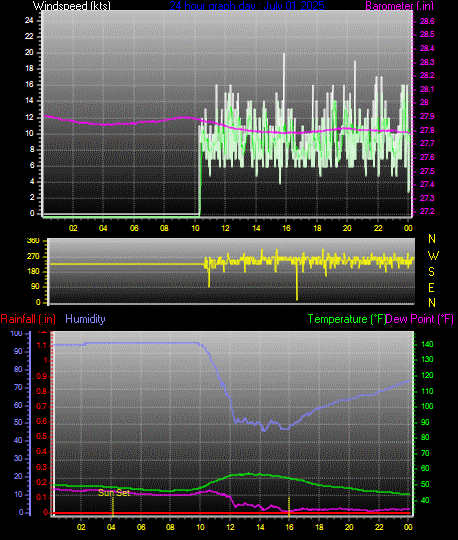Viewport: 458px width, 540px height.
Task: Click the 110 value on the temperature axis
Action: pyautogui.click(x=427, y=391)
